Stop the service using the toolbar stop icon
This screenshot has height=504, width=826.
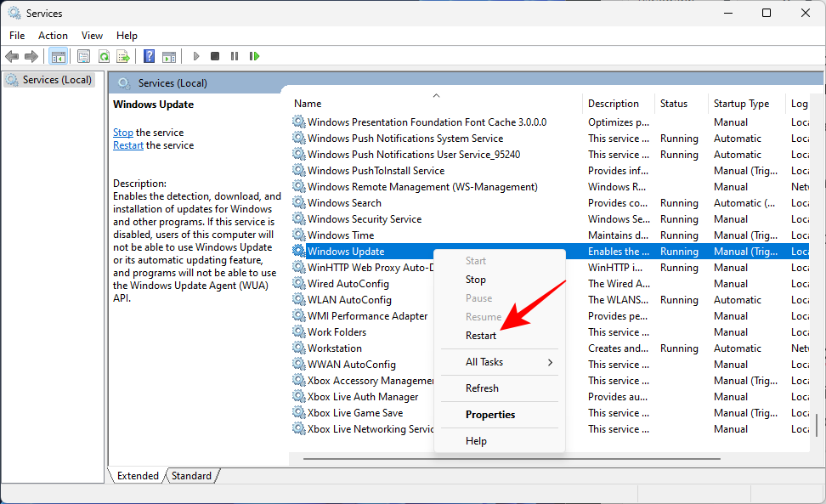(x=214, y=56)
